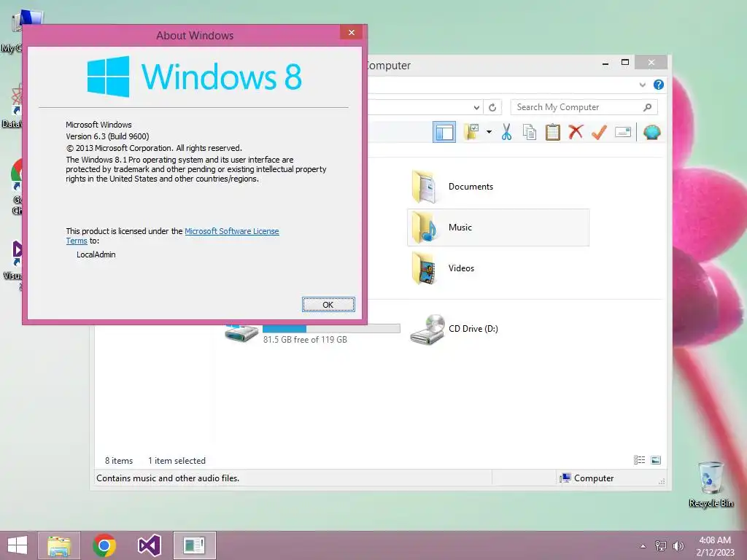Open the Start button on the taskbar
Image resolution: width=747 pixels, height=560 pixels.
click(x=18, y=545)
